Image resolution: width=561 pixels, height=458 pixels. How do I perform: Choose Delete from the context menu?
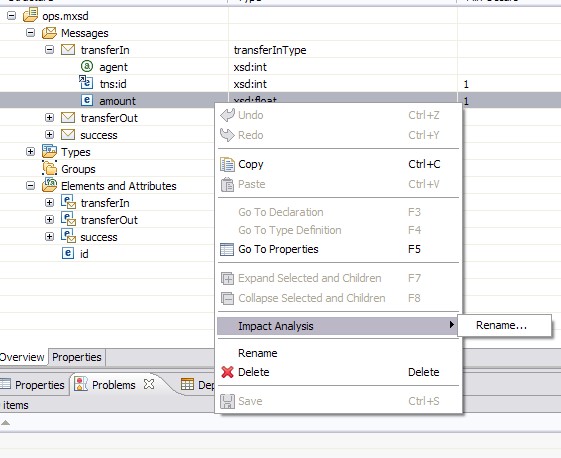[x=338, y=372]
